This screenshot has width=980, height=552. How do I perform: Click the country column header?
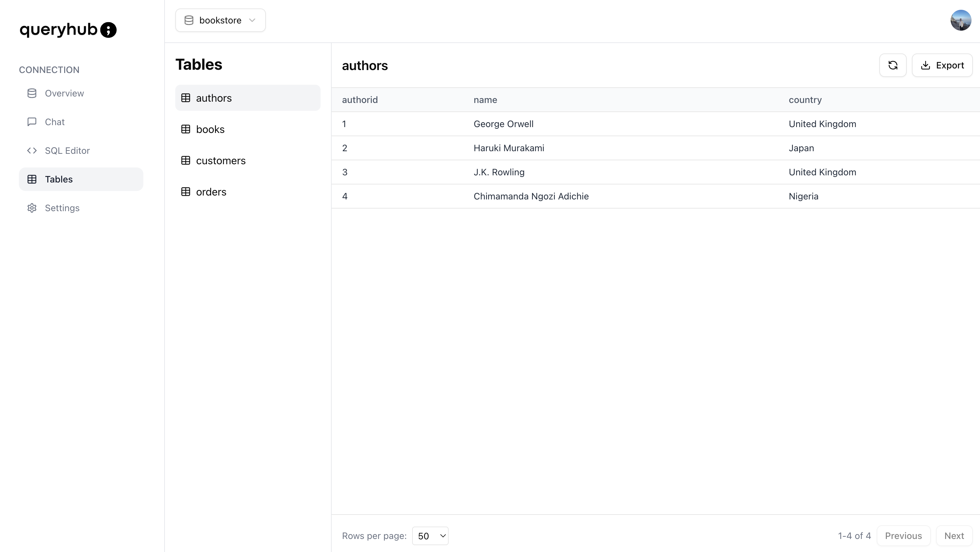(x=805, y=100)
